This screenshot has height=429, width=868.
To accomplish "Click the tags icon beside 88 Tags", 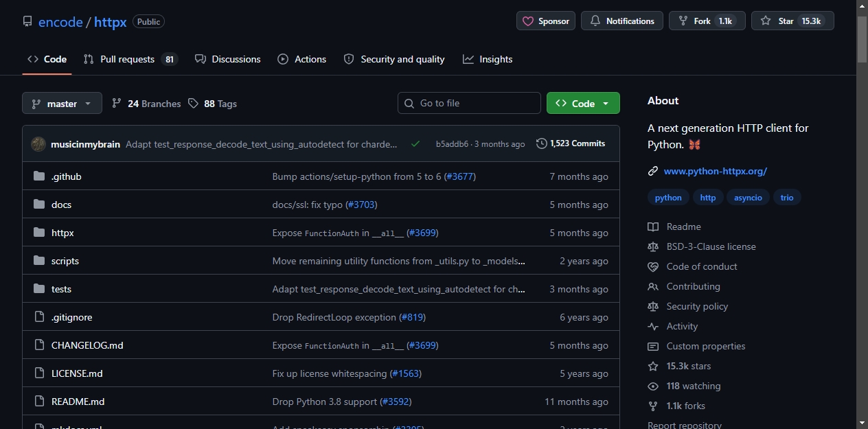I will pos(193,103).
